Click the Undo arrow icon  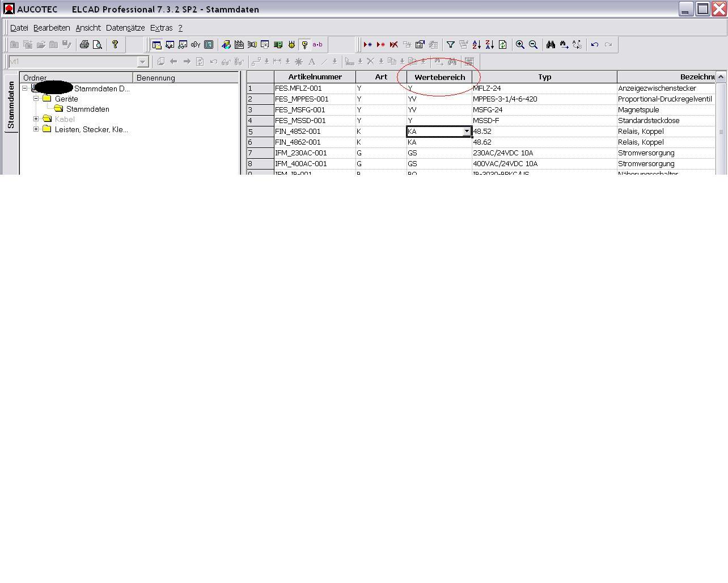[595, 44]
